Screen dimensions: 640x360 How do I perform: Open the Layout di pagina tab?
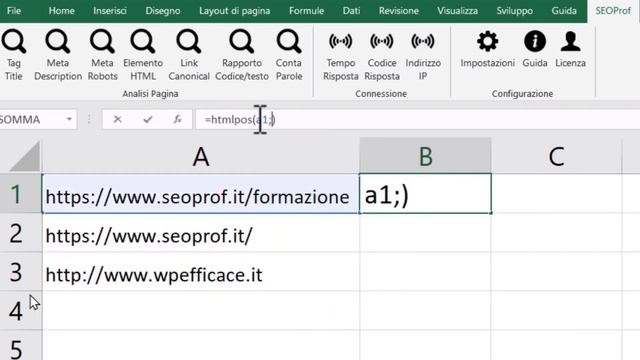click(x=234, y=11)
